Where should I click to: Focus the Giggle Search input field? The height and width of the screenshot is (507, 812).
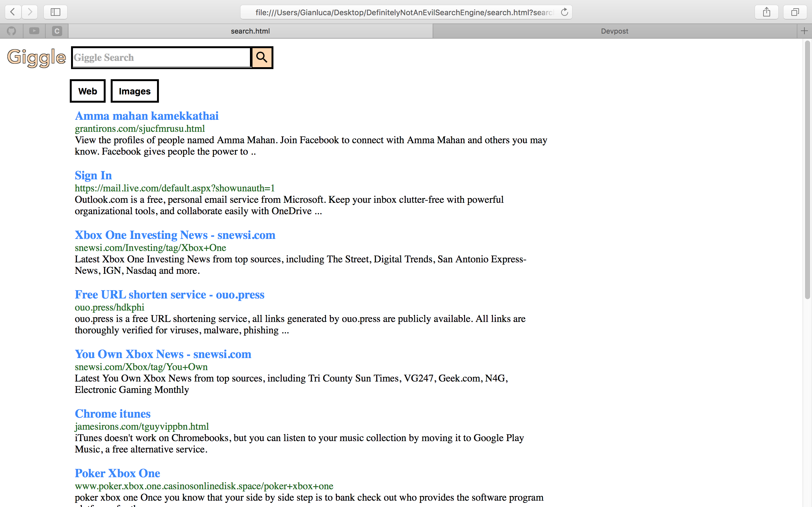(161, 58)
